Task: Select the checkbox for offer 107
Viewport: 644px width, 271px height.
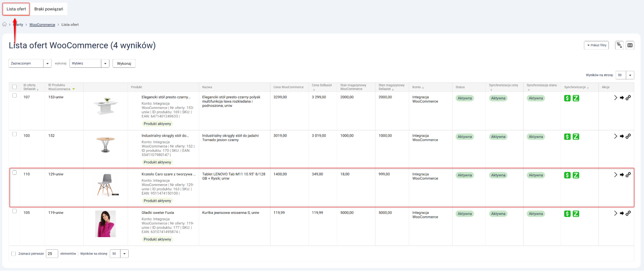Action: 14,96
